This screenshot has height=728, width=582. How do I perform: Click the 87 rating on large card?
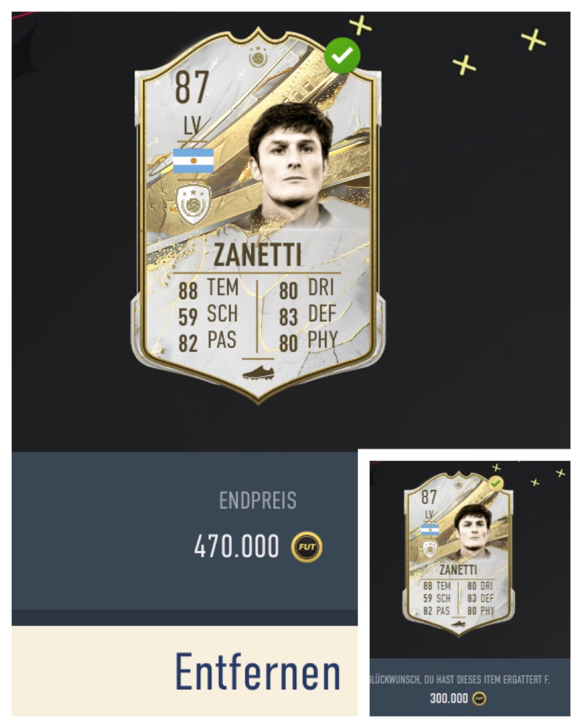[x=192, y=87]
